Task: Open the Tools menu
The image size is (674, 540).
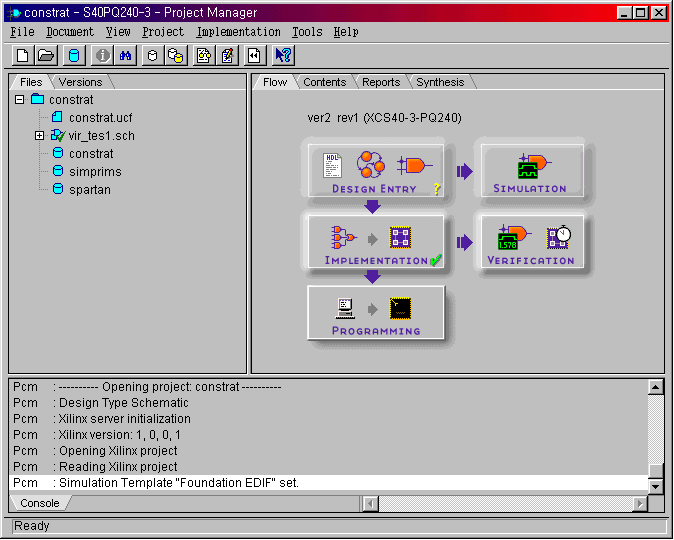Action: click(307, 32)
